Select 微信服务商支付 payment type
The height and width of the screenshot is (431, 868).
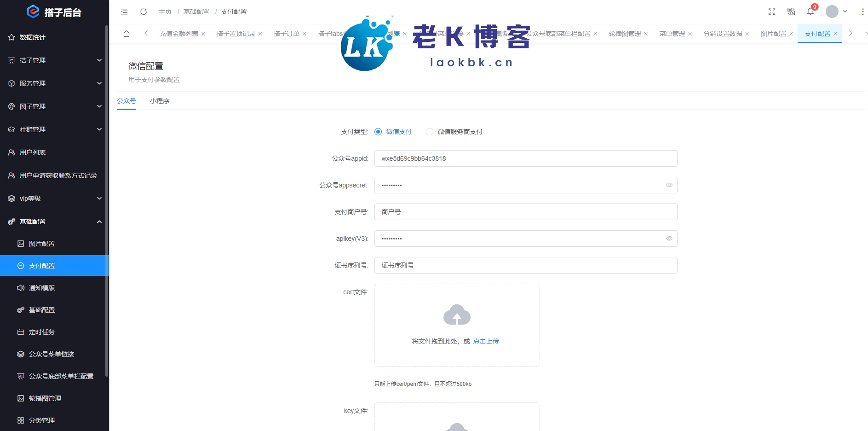click(430, 132)
